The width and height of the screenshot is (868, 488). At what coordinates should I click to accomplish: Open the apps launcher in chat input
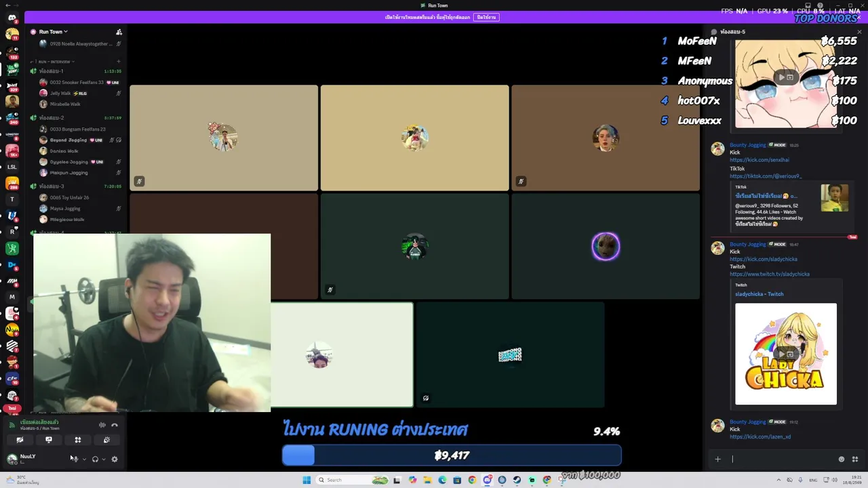pyautogui.click(x=854, y=460)
